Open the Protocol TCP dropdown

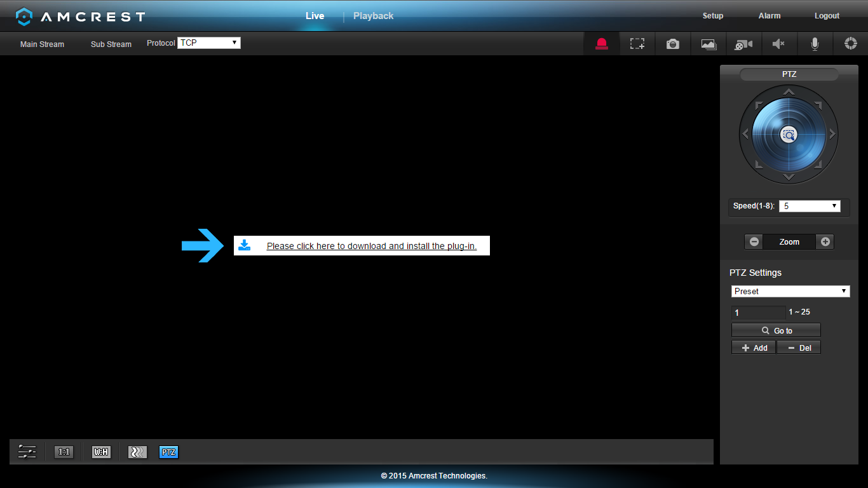(x=208, y=43)
